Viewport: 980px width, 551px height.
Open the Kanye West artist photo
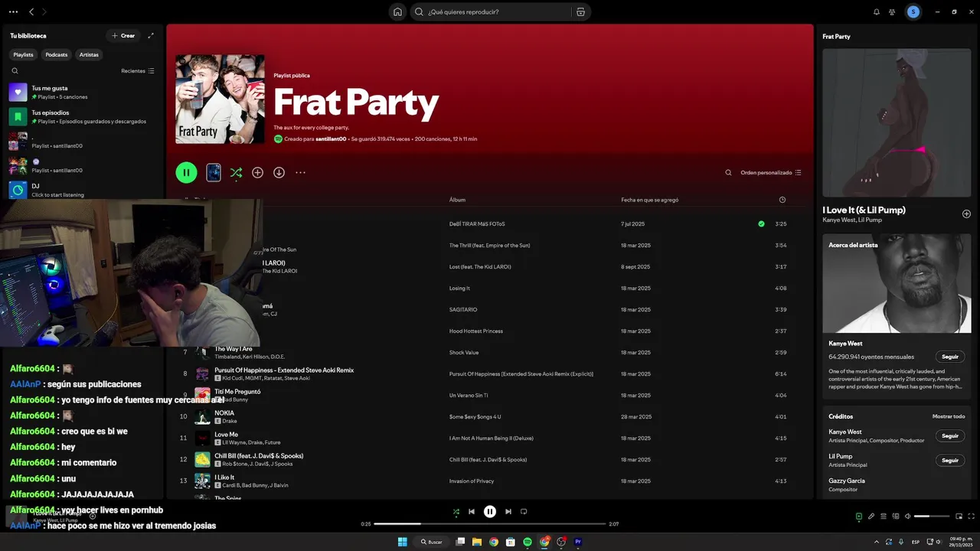point(897,283)
